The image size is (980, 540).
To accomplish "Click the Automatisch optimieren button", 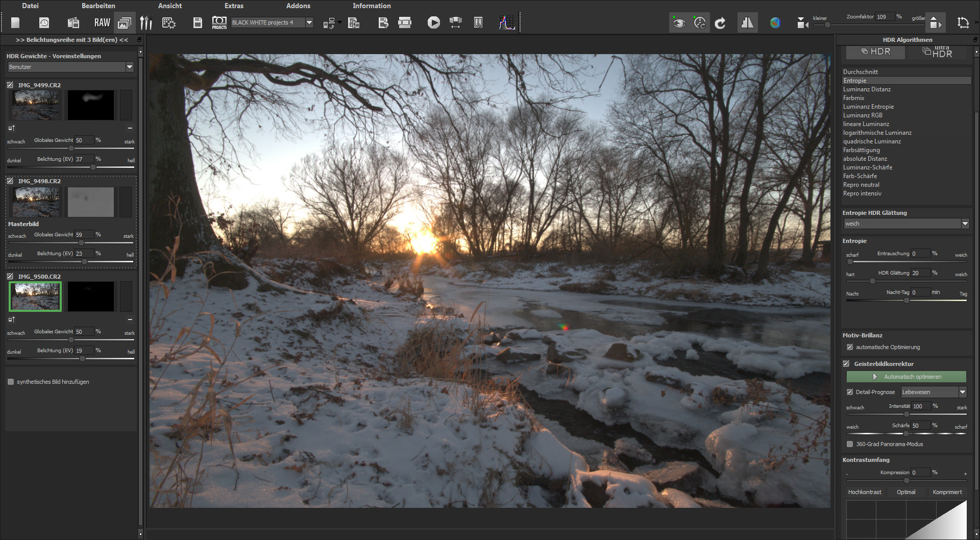I will 906,377.
